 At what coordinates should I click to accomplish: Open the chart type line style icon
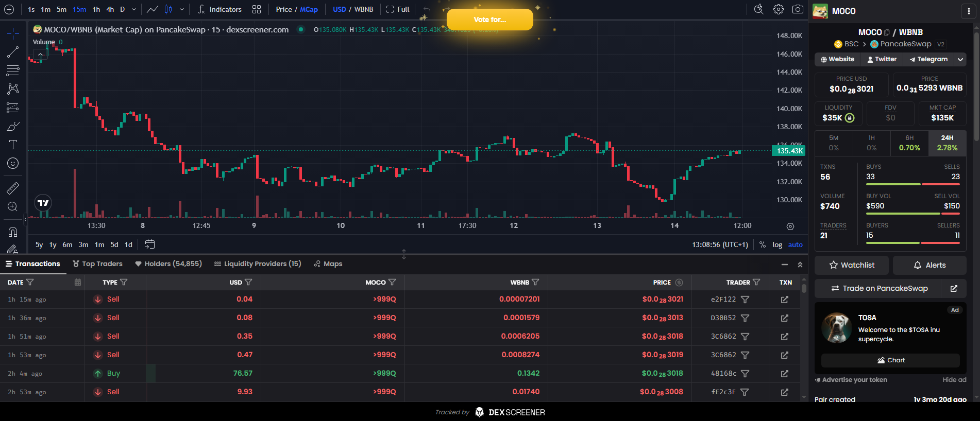153,9
